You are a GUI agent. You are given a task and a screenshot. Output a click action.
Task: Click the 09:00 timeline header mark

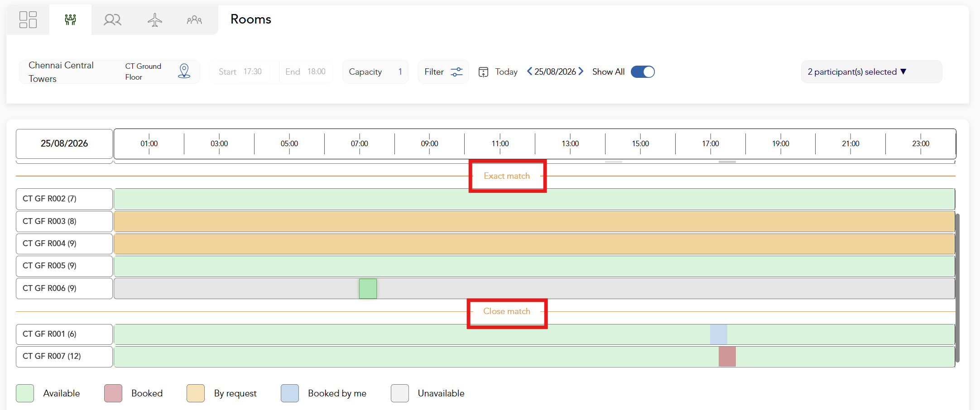(429, 143)
